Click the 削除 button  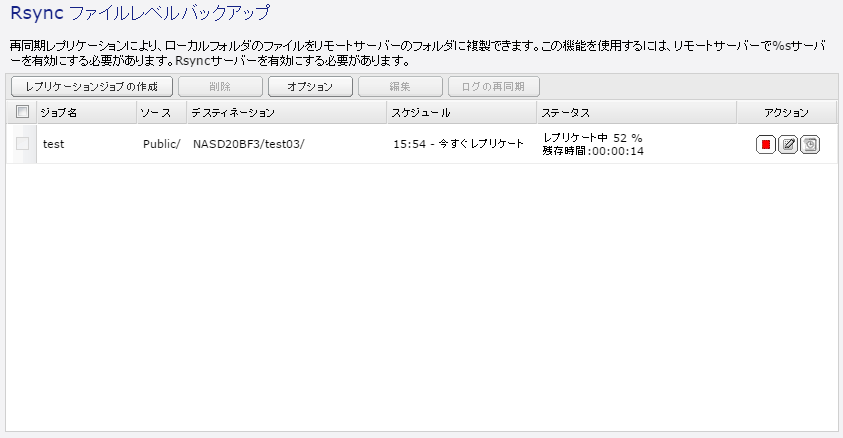[220, 87]
